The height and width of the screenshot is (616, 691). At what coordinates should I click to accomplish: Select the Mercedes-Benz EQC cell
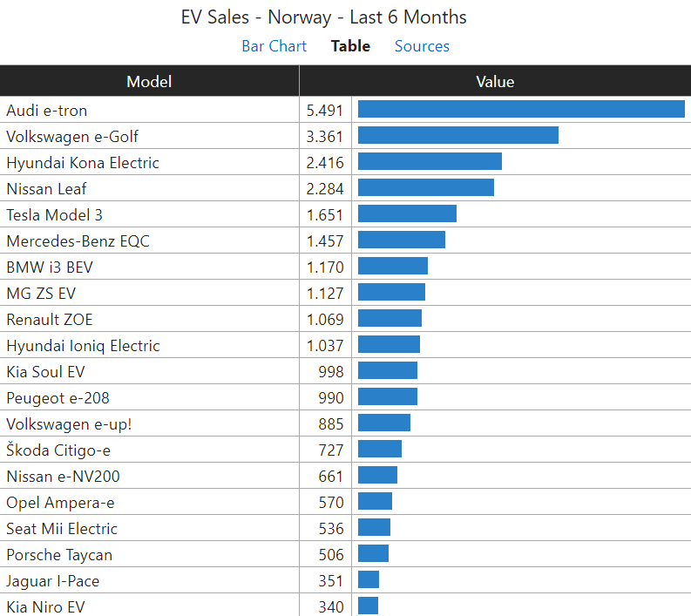click(x=149, y=240)
